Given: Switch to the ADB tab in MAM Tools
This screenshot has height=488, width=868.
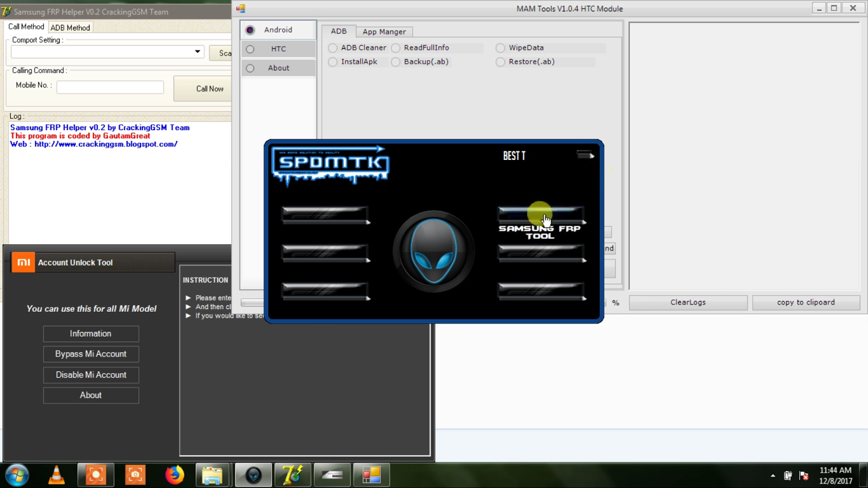Looking at the screenshot, I should 339,31.
